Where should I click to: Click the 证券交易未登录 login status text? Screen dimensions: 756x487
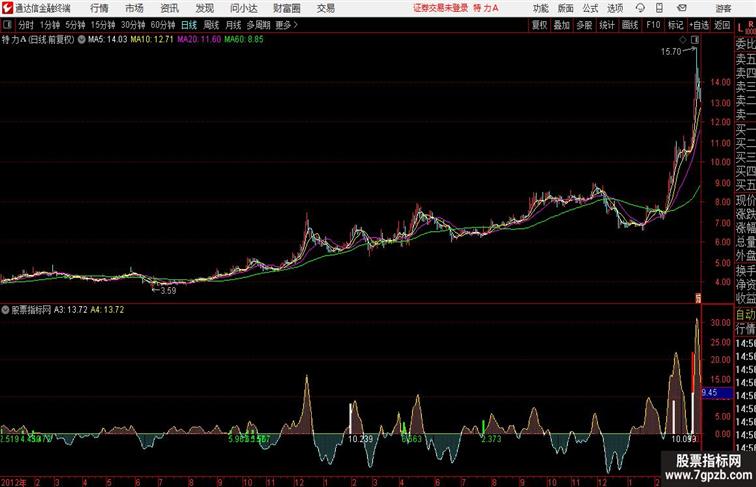click(441, 8)
